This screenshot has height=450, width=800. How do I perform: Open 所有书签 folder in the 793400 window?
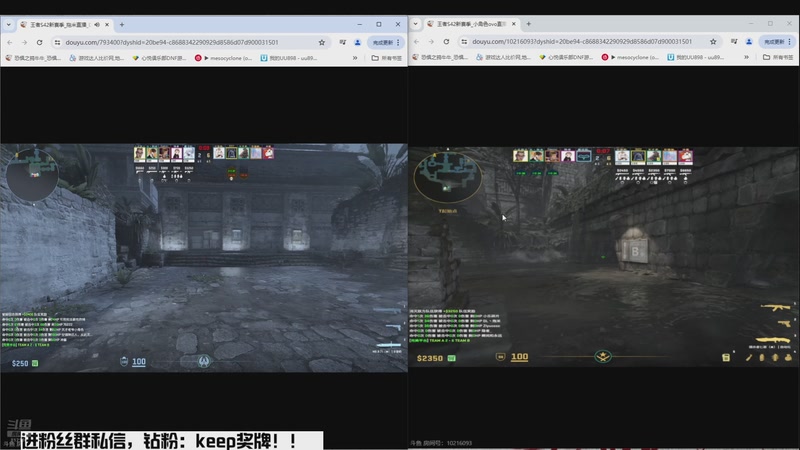387,58
